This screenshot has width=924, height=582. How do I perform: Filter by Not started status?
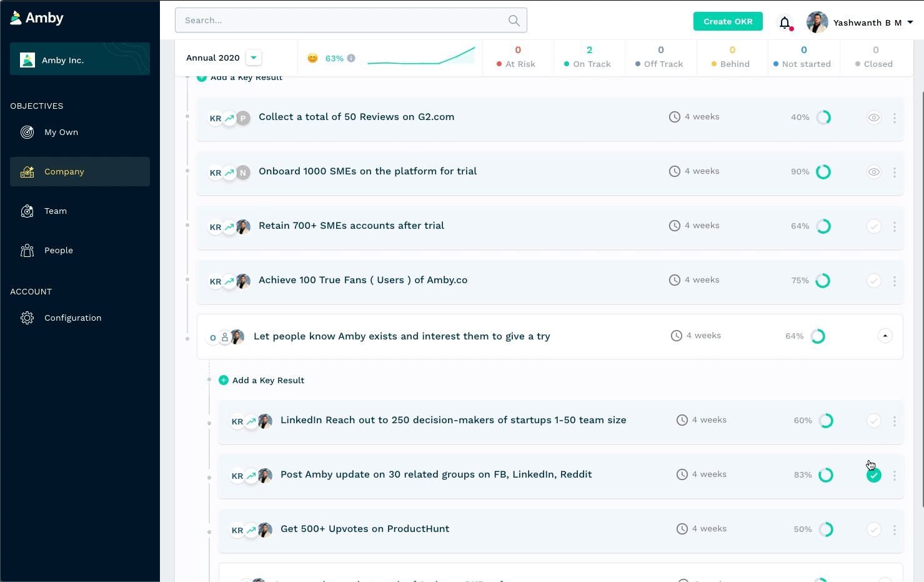pos(803,57)
